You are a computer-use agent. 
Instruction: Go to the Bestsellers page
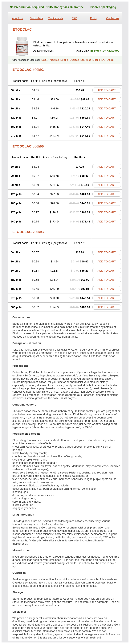coord(36,18)
